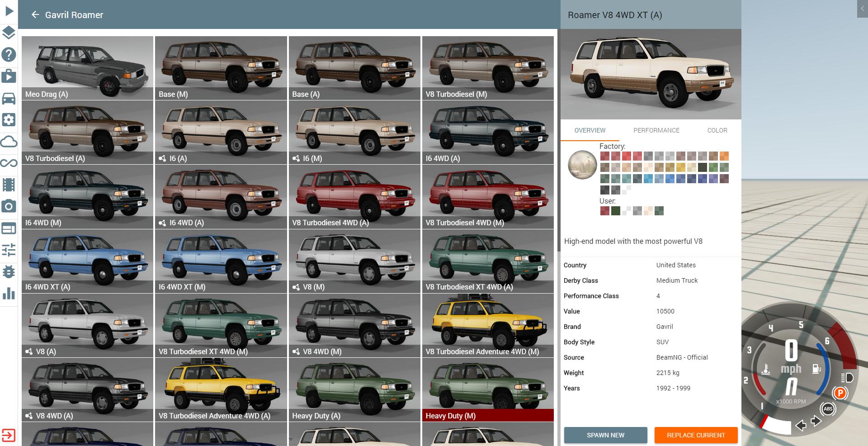
Task: Open the scenarios briefcase icon
Action: (9, 76)
